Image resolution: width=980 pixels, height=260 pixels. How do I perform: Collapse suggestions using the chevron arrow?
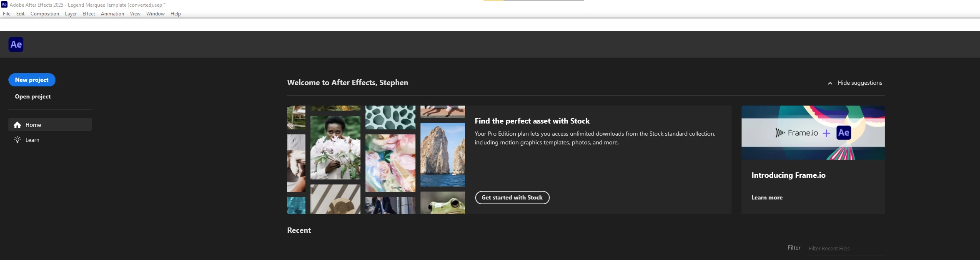pos(830,83)
